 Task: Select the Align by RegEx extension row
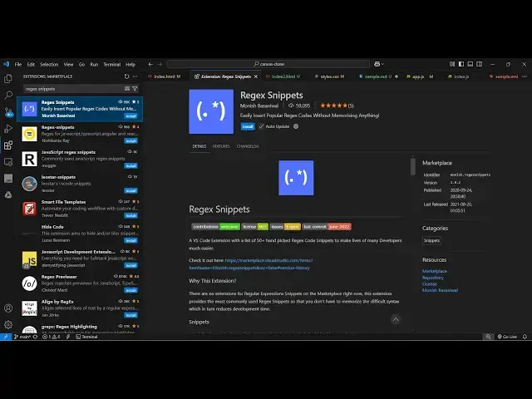click(80, 308)
